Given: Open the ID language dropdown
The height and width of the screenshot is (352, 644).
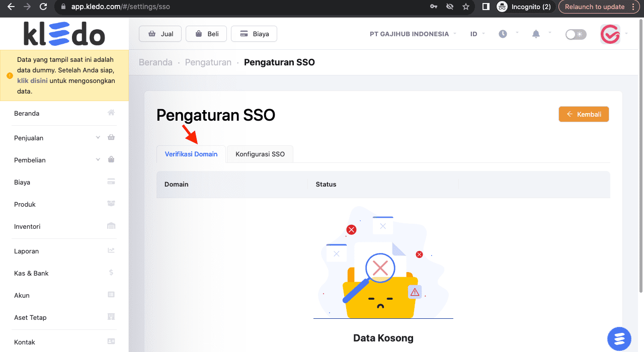Looking at the screenshot, I should (x=475, y=34).
